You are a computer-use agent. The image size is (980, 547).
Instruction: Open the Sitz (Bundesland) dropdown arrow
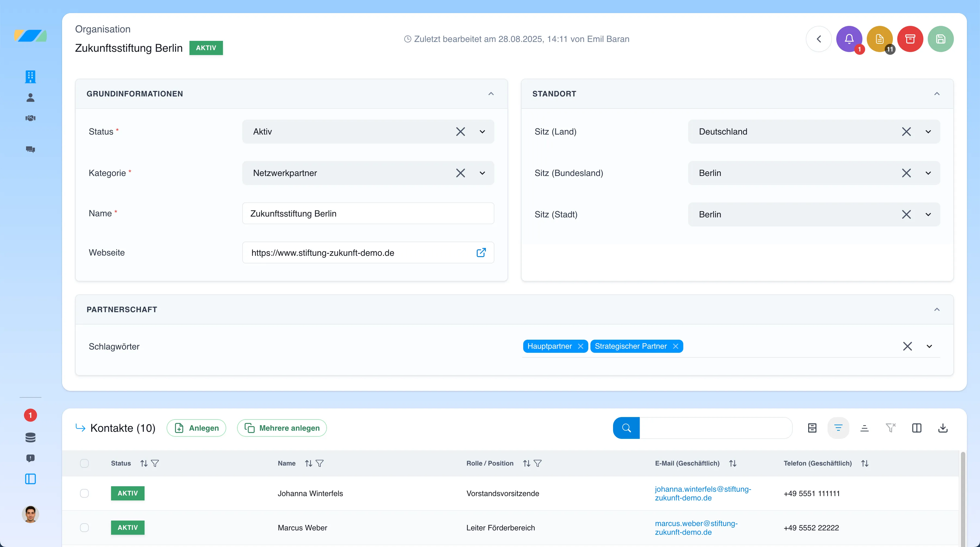coord(928,173)
